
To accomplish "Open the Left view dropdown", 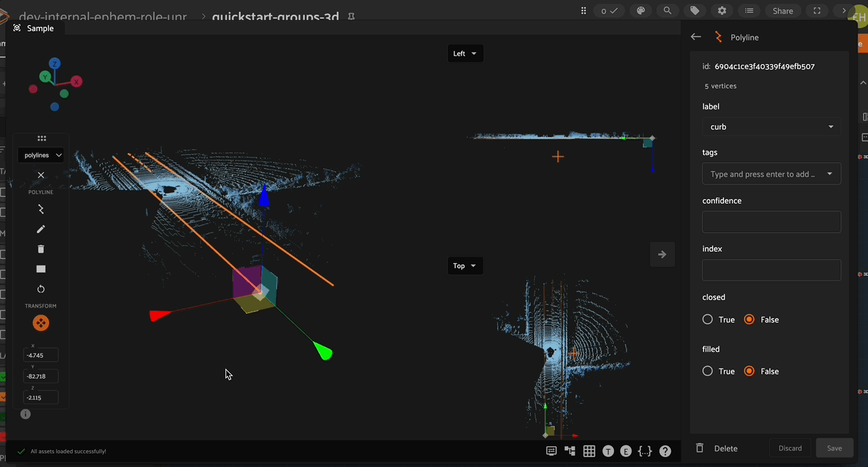I will (x=465, y=53).
